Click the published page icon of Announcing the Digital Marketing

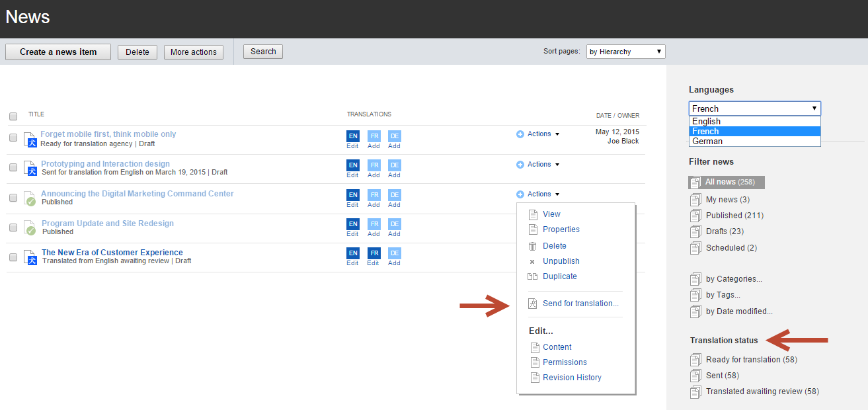coord(29,198)
